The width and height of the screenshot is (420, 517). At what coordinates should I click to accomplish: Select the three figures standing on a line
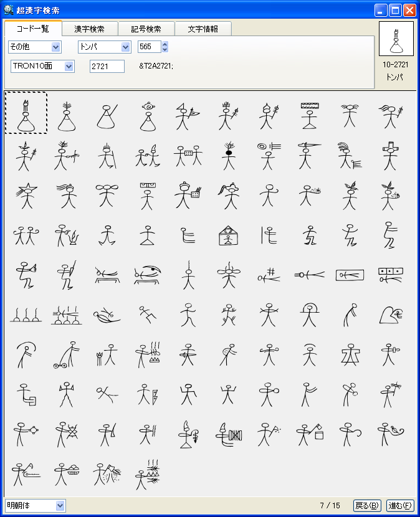coord(26,315)
